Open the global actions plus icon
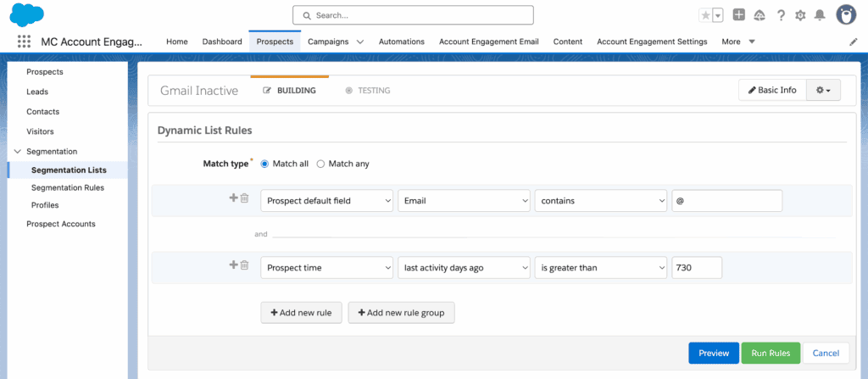The width and height of the screenshot is (868, 379). tap(739, 15)
